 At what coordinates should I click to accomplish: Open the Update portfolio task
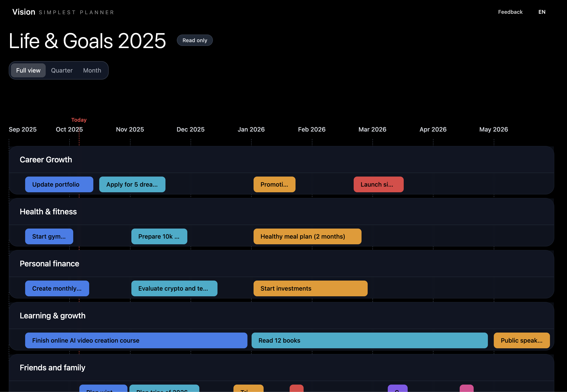[x=59, y=184]
